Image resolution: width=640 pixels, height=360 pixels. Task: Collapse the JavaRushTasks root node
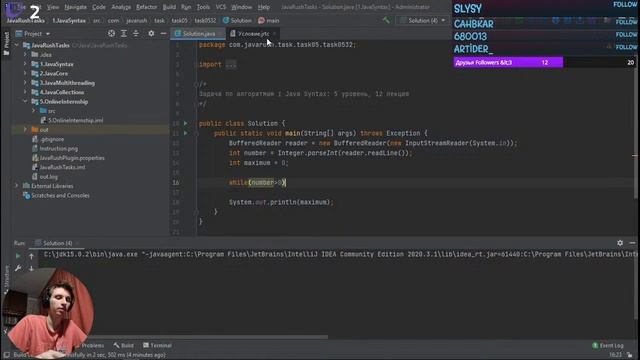point(17,45)
